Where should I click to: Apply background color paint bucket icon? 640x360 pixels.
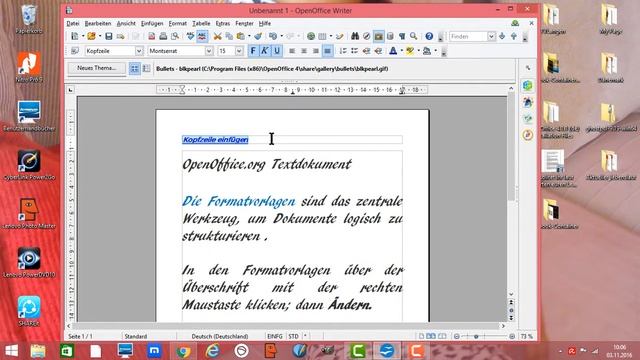(x=427, y=51)
